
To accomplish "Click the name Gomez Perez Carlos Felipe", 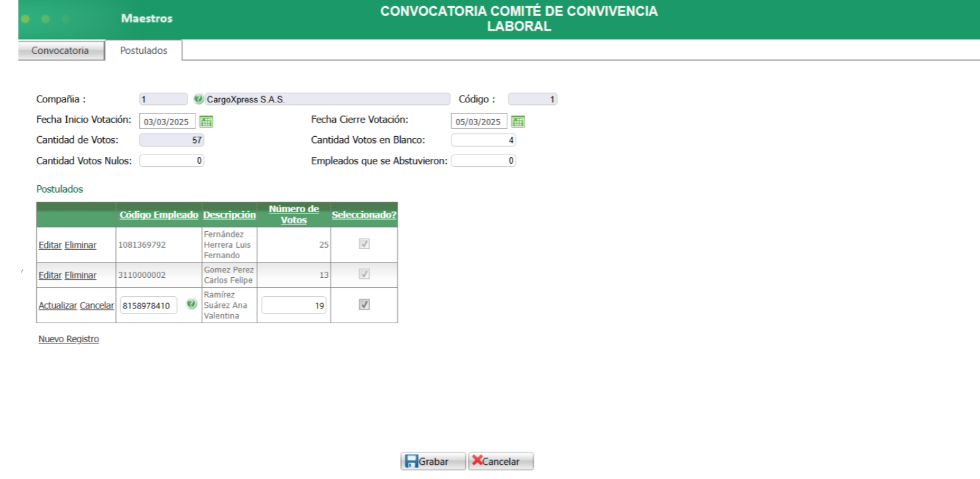I will tap(229, 275).
